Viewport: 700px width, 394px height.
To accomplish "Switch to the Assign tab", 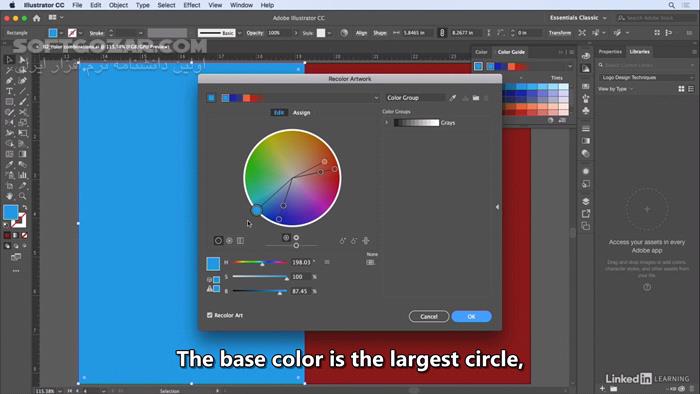I will click(301, 113).
